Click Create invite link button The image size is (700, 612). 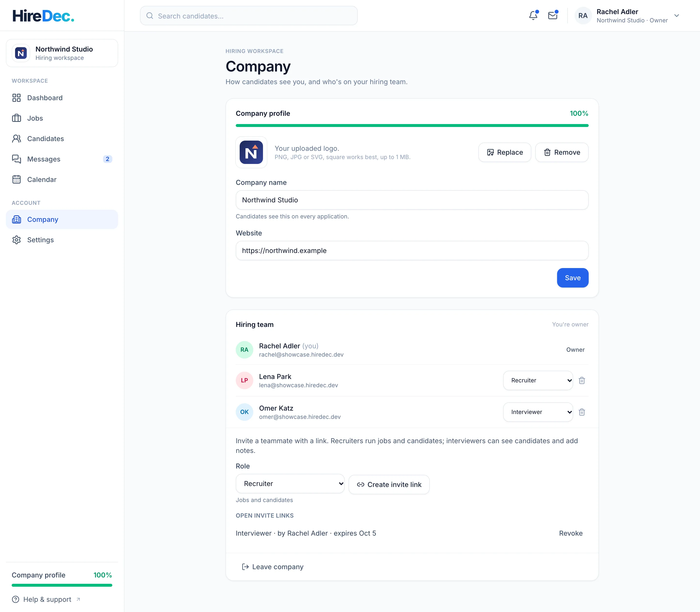(389, 485)
